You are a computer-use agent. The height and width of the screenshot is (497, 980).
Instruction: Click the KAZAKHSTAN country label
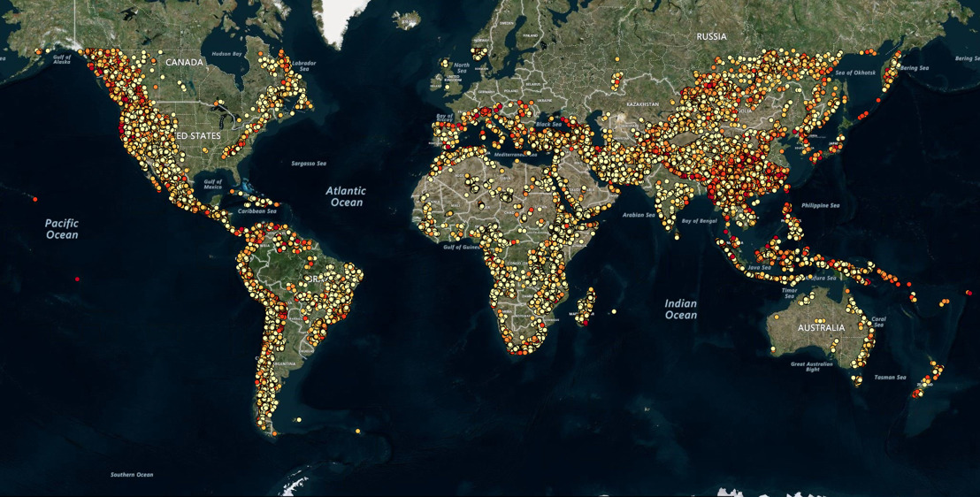pos(642,103)
